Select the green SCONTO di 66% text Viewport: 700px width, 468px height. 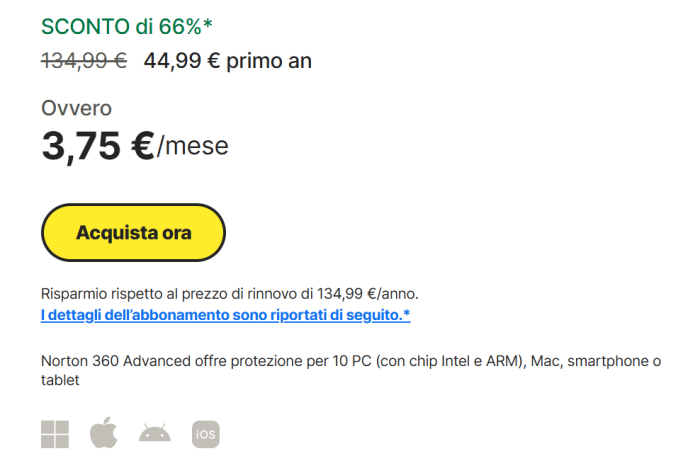[127, 27]
